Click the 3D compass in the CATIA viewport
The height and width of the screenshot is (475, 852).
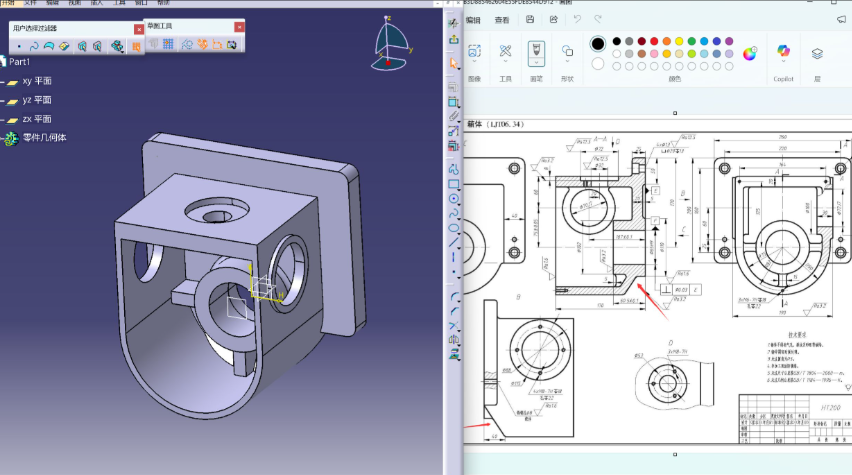click(x=391, y=43)
